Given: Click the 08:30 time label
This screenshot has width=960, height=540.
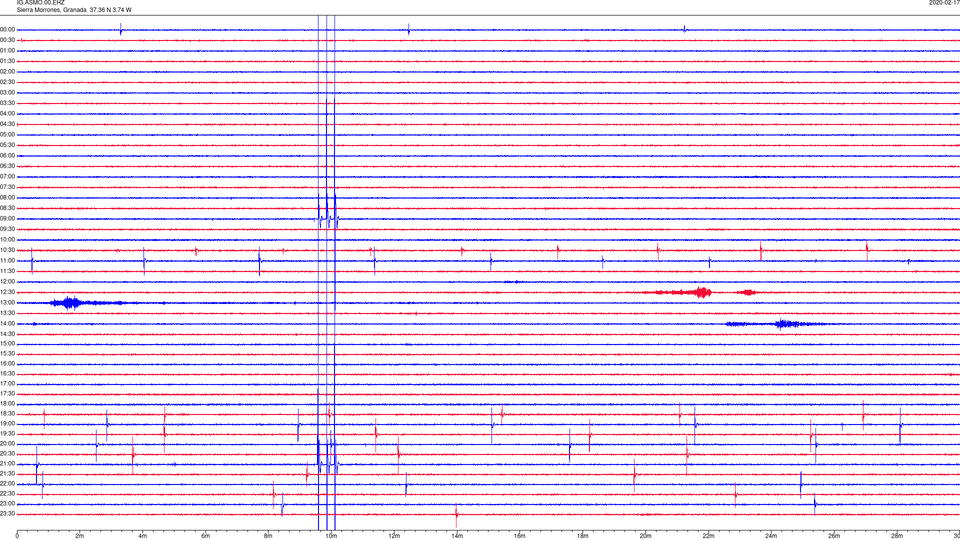Looking at the screenshot, I should click(x=7, y=208).
